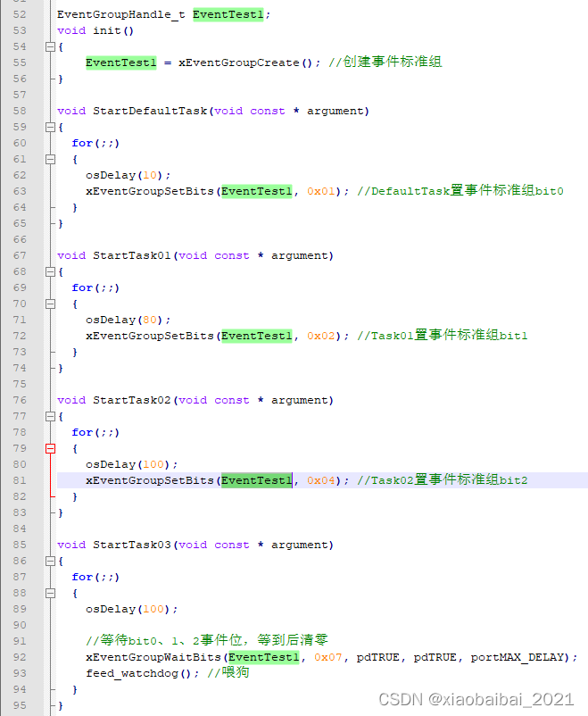Click the 喂狗 comment on line 93
The height and width of the screenshot is (716, 588).
point(228,672)
